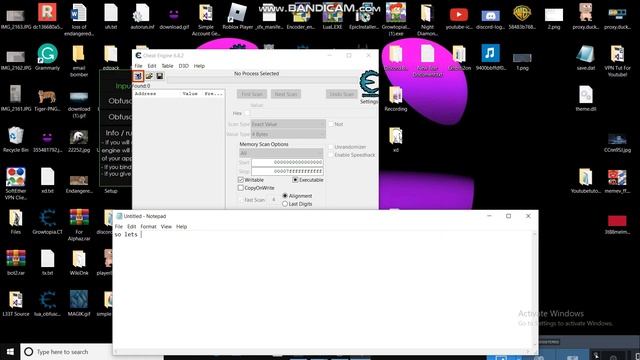Open Roblox Player shortcut
This screenshot has width=640, height=360.
238,17
